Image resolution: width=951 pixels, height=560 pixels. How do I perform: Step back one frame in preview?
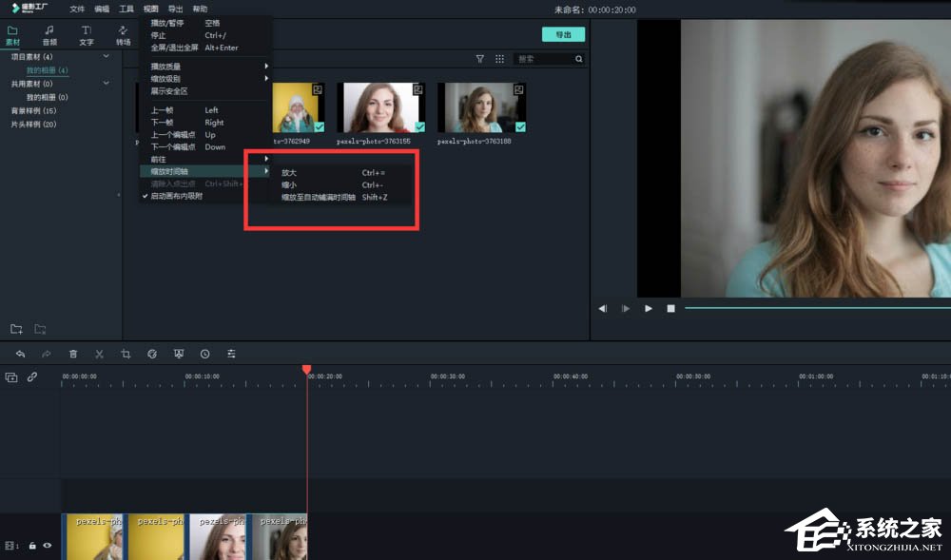pos(602,308)
